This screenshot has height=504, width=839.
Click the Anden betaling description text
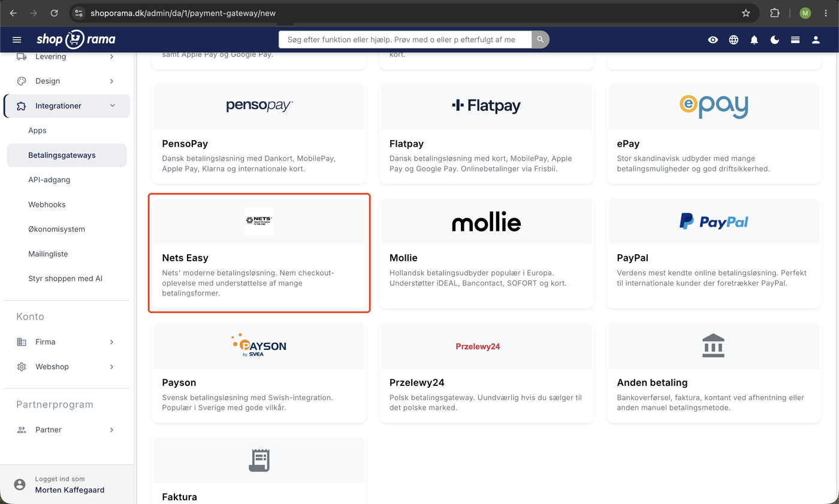(710, 403)
